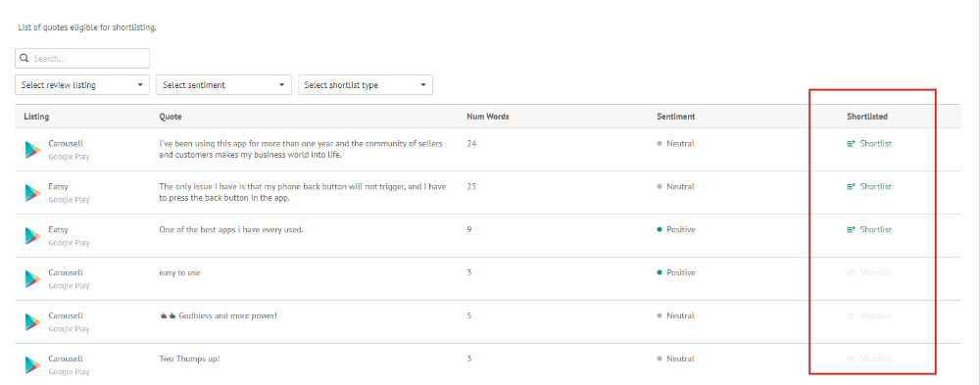
Task: Click the Shortlisted column header
Action: 867,117
